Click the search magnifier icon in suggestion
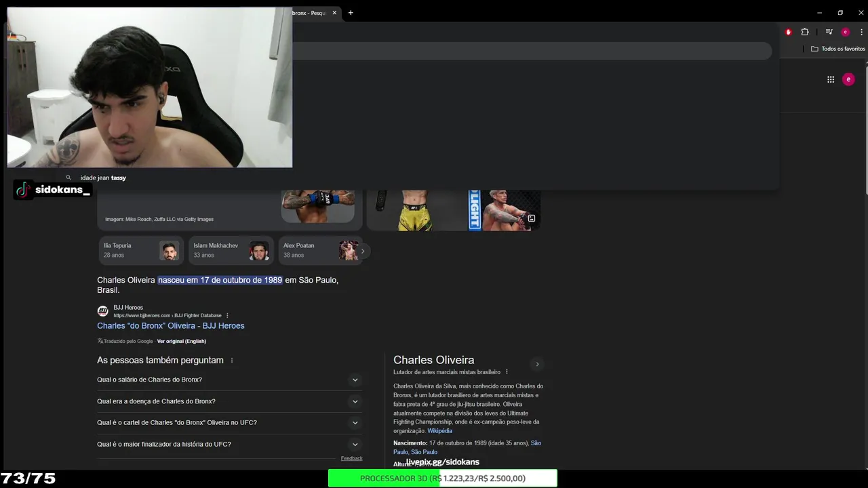868x488 pixels. [68, 178]
